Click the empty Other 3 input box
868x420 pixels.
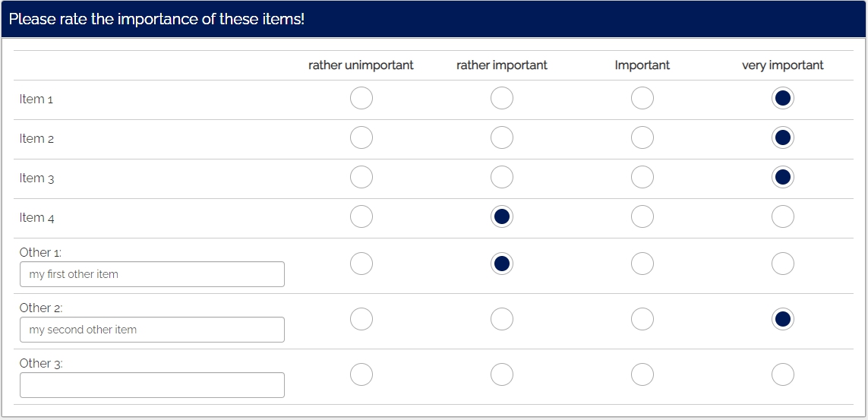click(x=152, y=385)
